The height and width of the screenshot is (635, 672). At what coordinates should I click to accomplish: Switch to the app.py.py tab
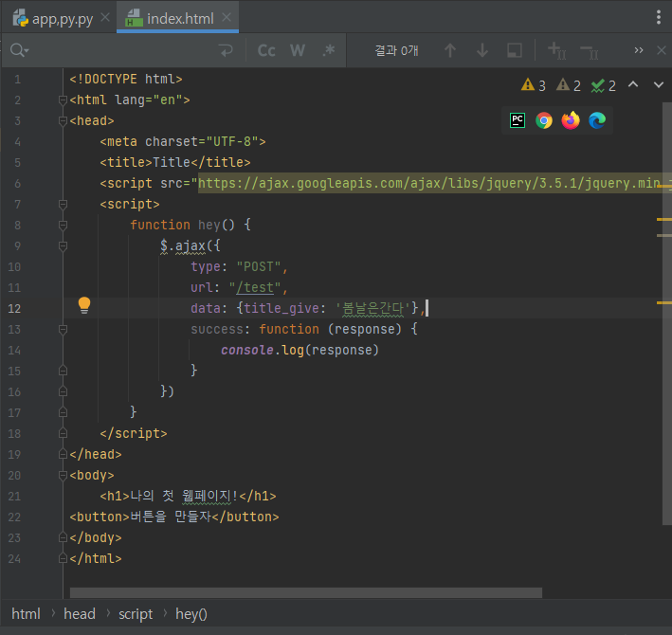(x=53, y=18)
